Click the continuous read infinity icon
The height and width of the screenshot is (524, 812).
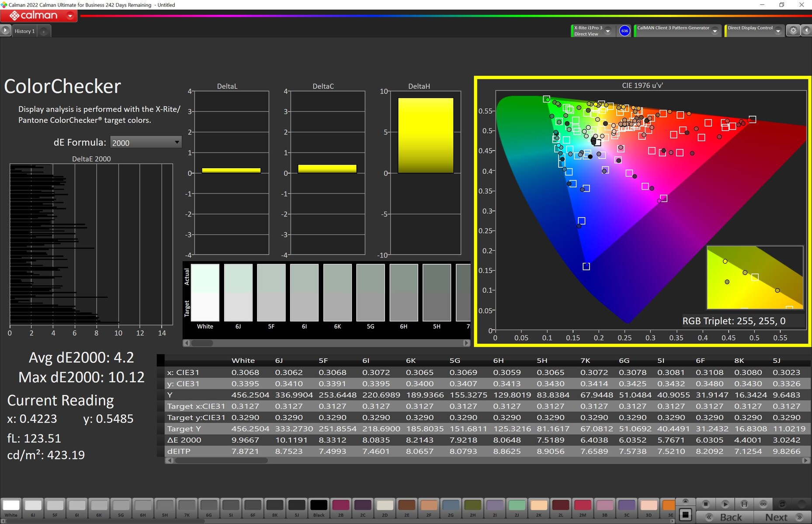(x=763, y=504)
